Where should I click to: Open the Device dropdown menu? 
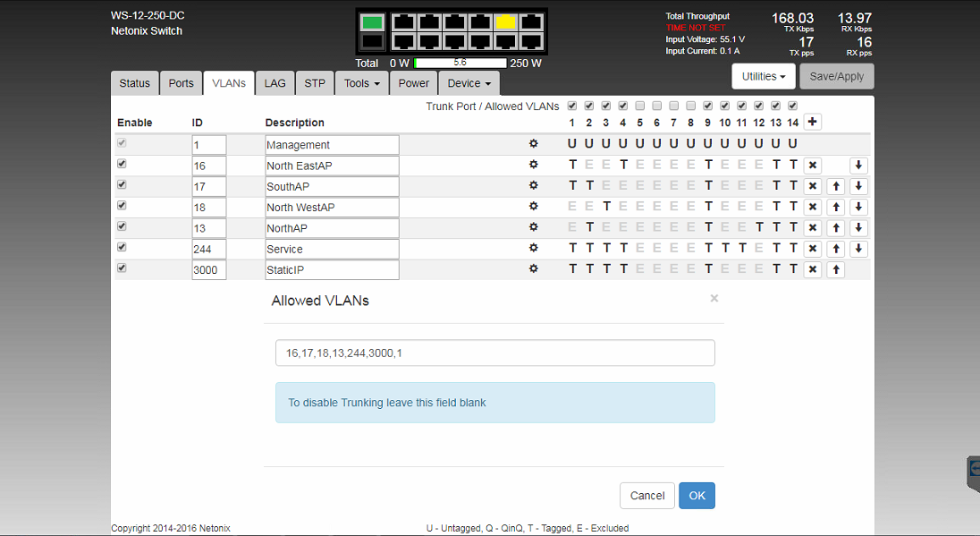click(x=469, y=83)
